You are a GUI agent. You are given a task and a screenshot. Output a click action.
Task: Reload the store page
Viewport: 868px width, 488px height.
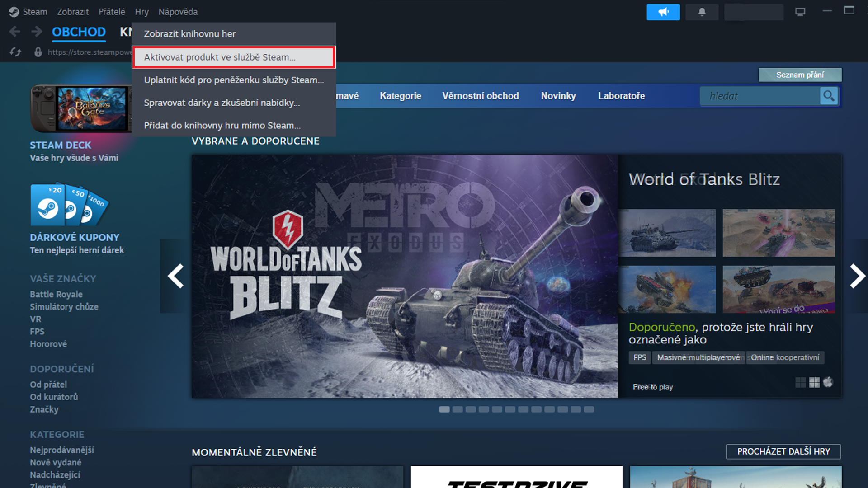(16, 52)
